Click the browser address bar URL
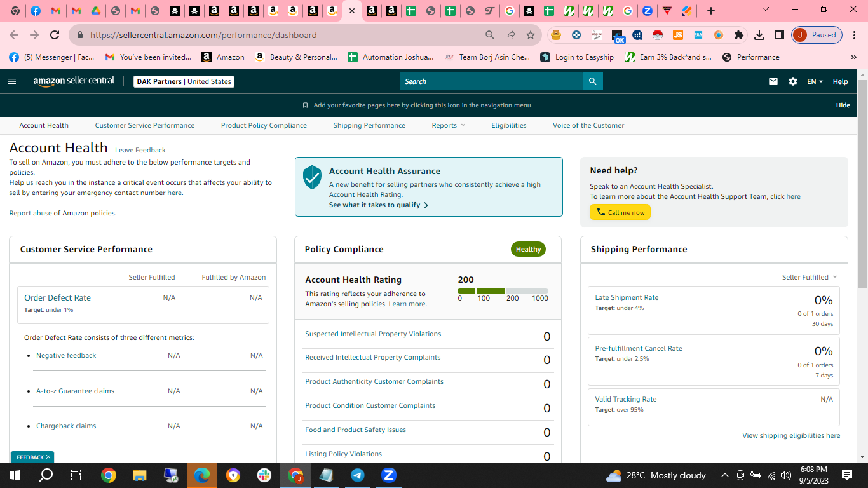Viewport: 868px width, 488px height. [x=203, y=35]
